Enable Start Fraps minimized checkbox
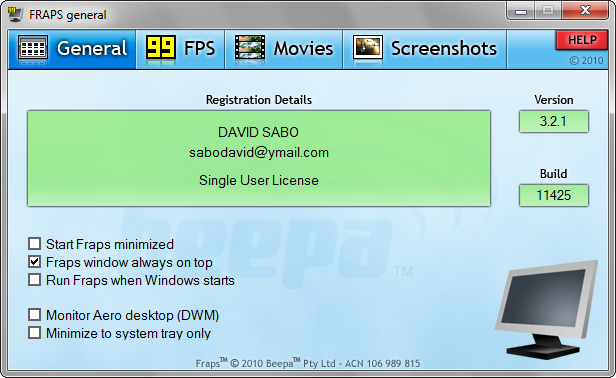 tap(35, 244)
